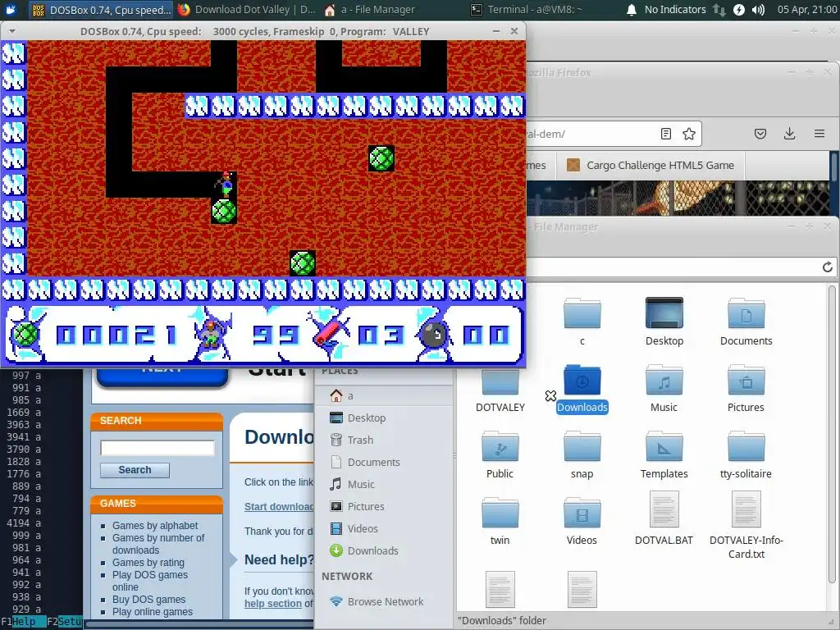Click the Start download link

click(279, 507)
